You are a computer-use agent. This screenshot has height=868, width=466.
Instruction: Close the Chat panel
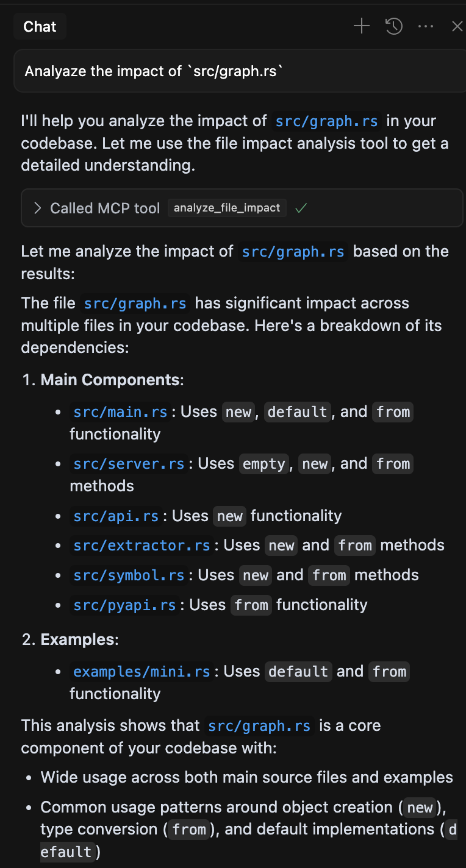457,26
